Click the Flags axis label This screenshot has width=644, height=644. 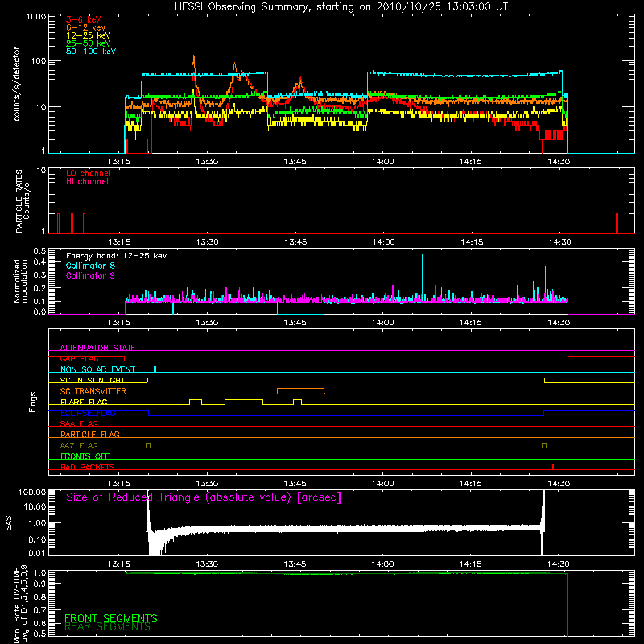(33, 402)
